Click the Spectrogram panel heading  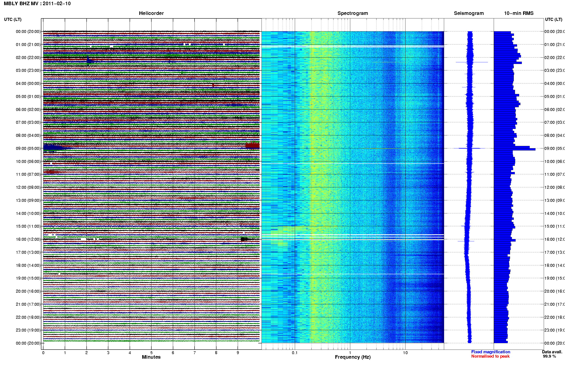[353, 13]
